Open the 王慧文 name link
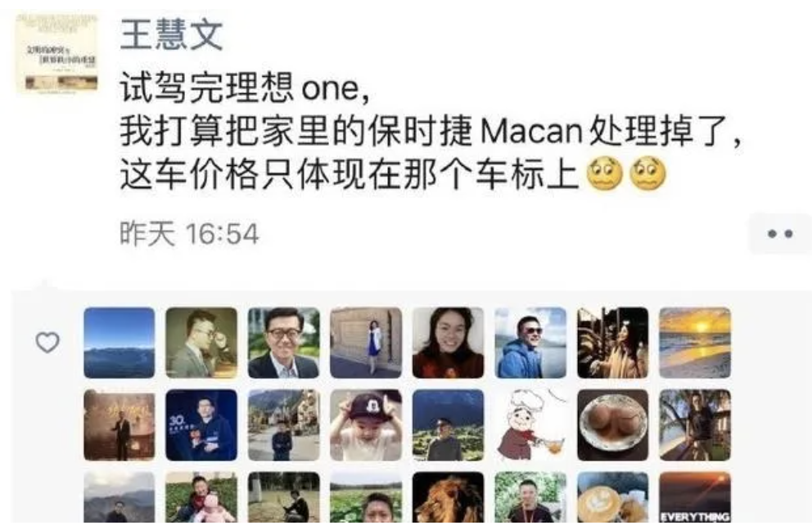 coord(171,35)
